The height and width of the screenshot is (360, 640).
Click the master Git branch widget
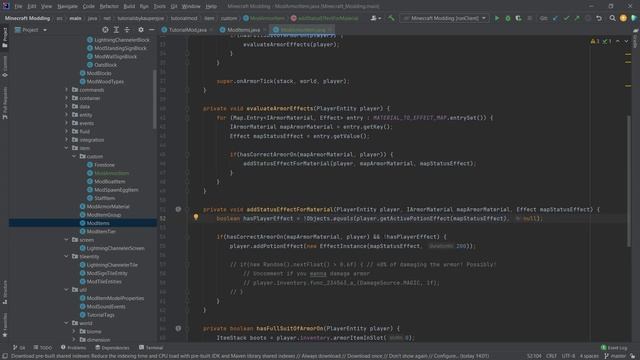[616, 356]
